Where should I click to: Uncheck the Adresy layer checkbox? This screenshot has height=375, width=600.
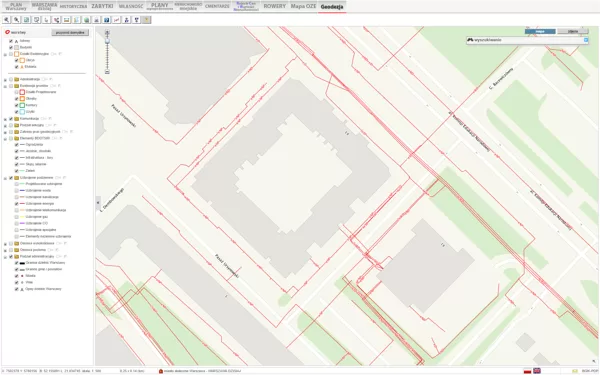tap(11, 41)
